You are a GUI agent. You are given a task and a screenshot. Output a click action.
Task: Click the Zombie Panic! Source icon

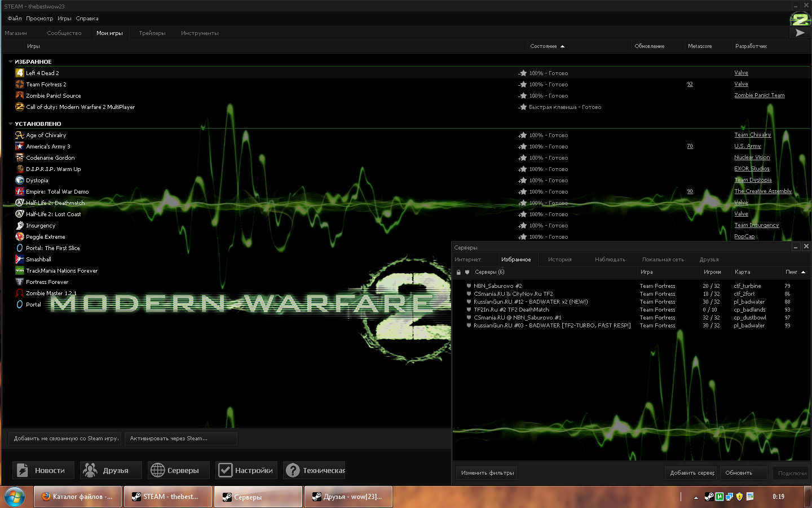pyautogui.click(x=20, y=95)
